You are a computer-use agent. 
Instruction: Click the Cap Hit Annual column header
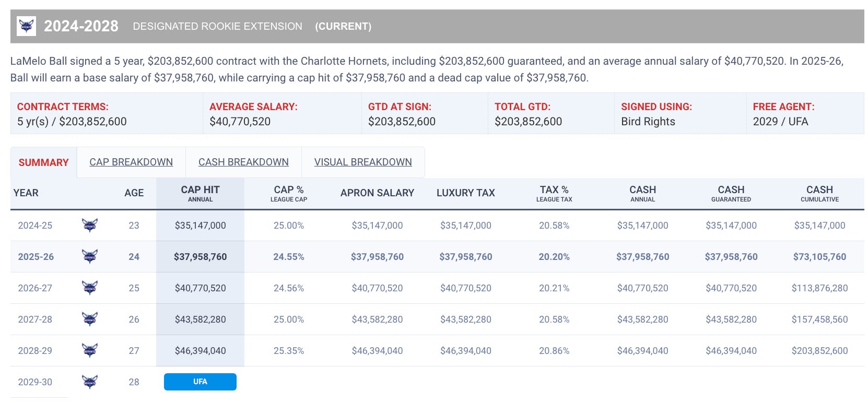click(200, 193)
